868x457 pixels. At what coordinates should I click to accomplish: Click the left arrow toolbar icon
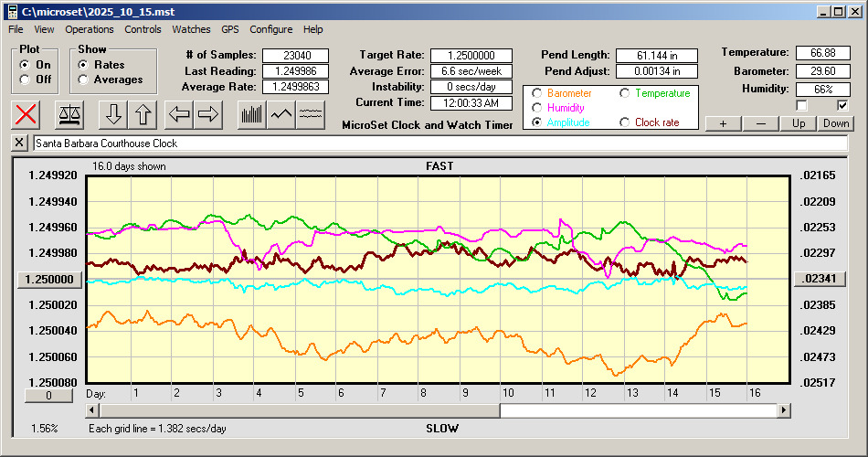180,114
